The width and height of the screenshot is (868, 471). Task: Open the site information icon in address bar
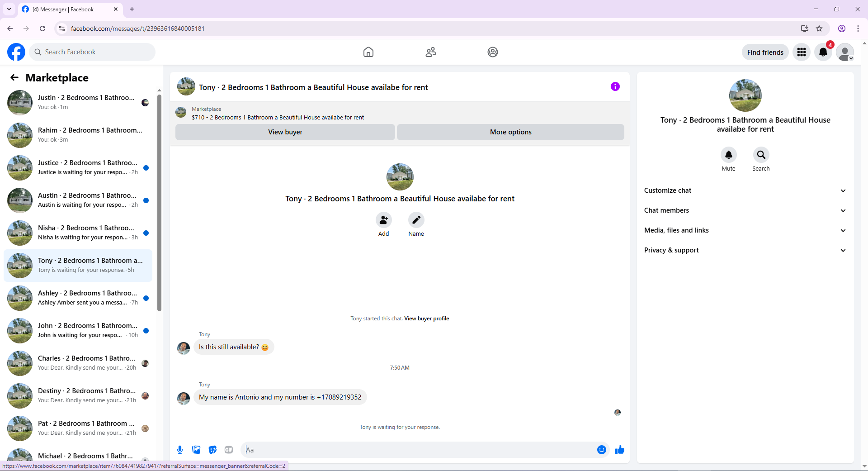[x=62, y=29]
